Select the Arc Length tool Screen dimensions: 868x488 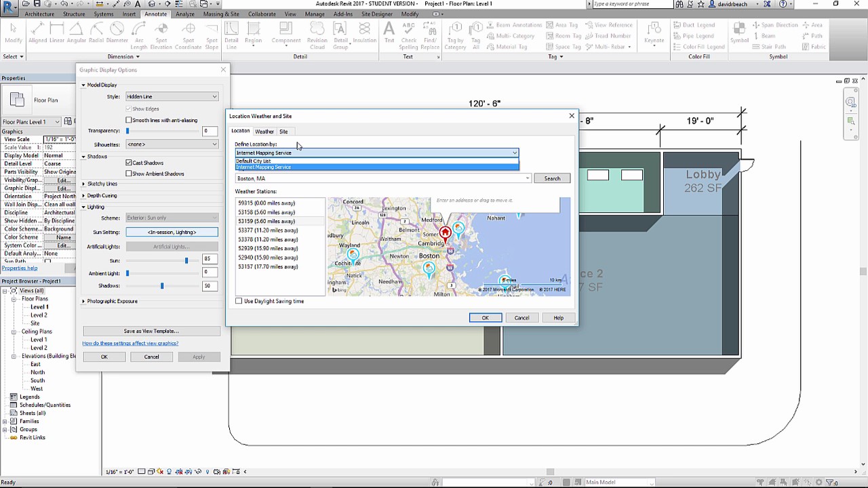click(x=138, y=37)
